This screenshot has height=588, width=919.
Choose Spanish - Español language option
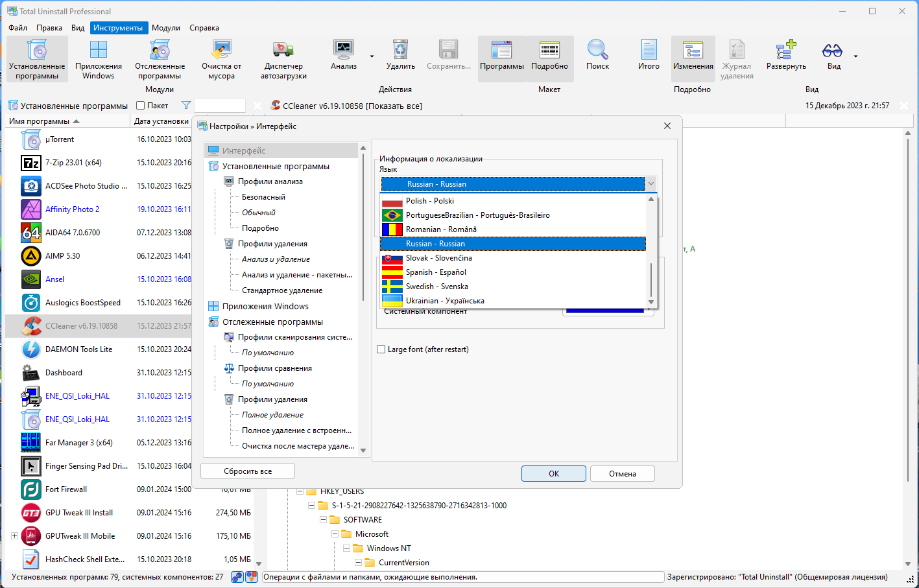[x=513, y=272]
